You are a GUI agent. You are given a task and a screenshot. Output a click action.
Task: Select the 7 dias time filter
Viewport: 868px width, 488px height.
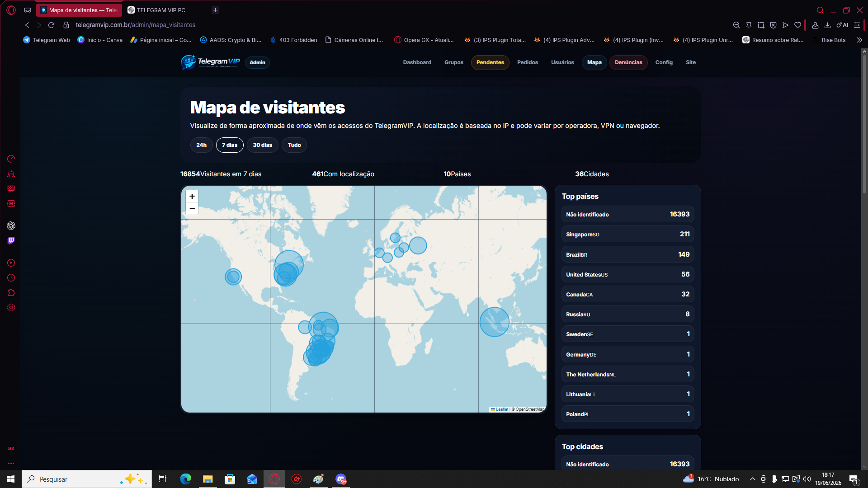pyautogui.click(x=230, y=145)
